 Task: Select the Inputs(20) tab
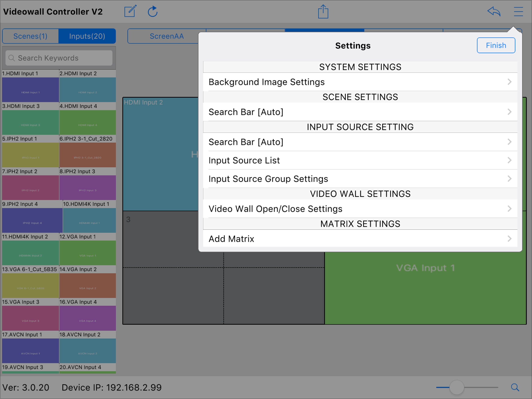pos(87,36)
